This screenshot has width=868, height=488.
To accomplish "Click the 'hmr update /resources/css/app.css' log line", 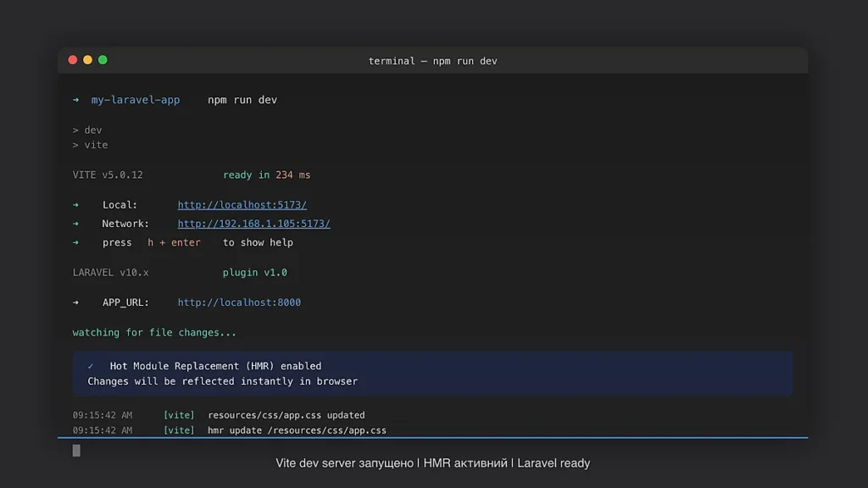I will coord(297,430).
